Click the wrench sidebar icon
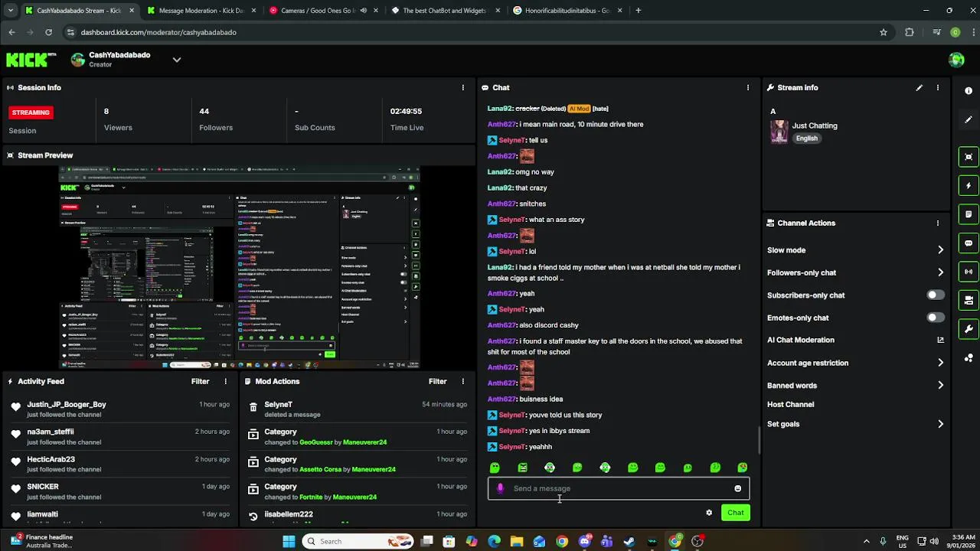 click(x=968, y=329)
